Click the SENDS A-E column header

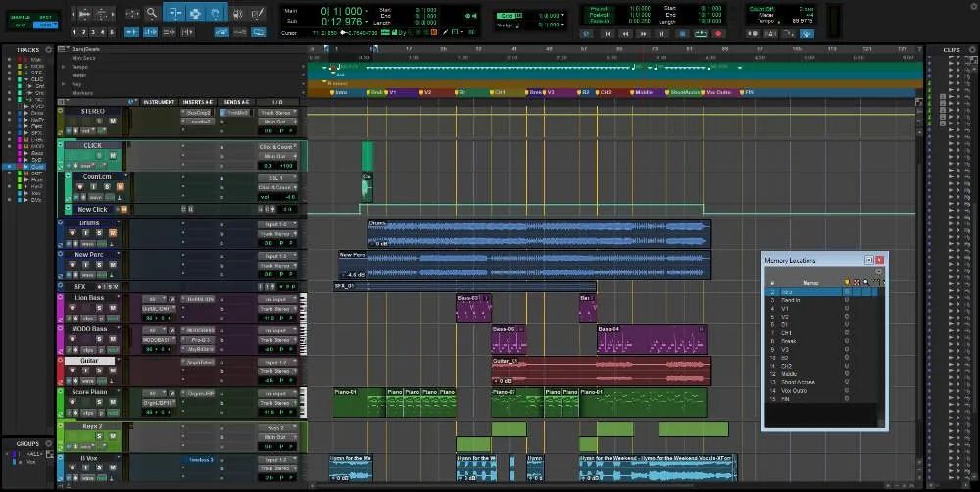pos(236,102)
